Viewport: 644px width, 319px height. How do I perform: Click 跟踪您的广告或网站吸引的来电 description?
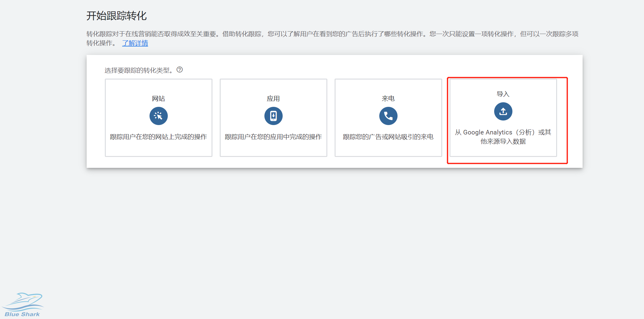coord(388,137)
